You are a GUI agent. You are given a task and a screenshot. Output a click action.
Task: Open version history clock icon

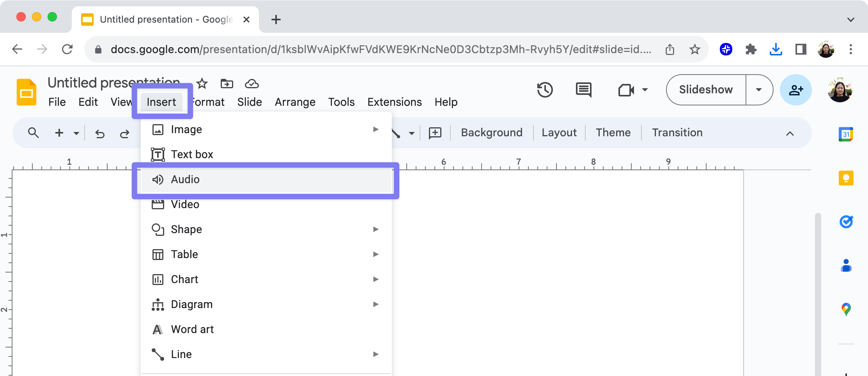tap(545, 90)
